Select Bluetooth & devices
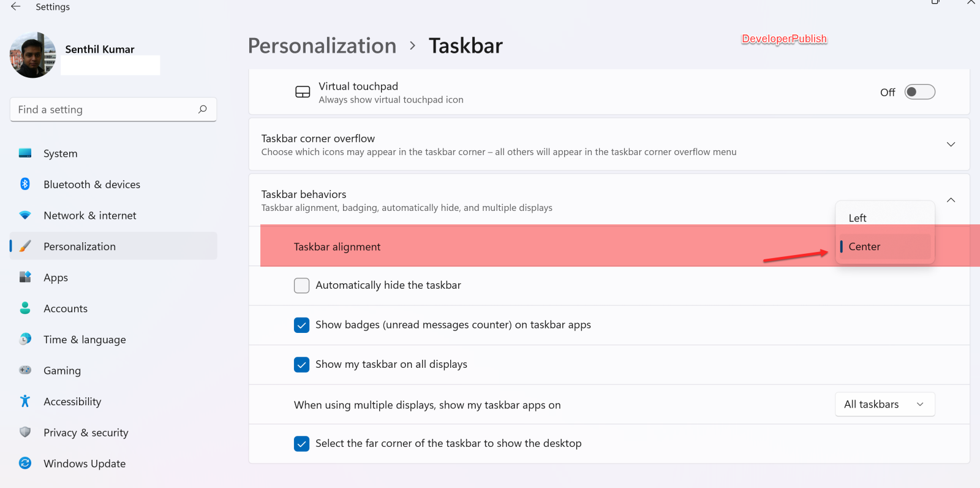This screenshot has height=488, width=980. pos(92,184)
